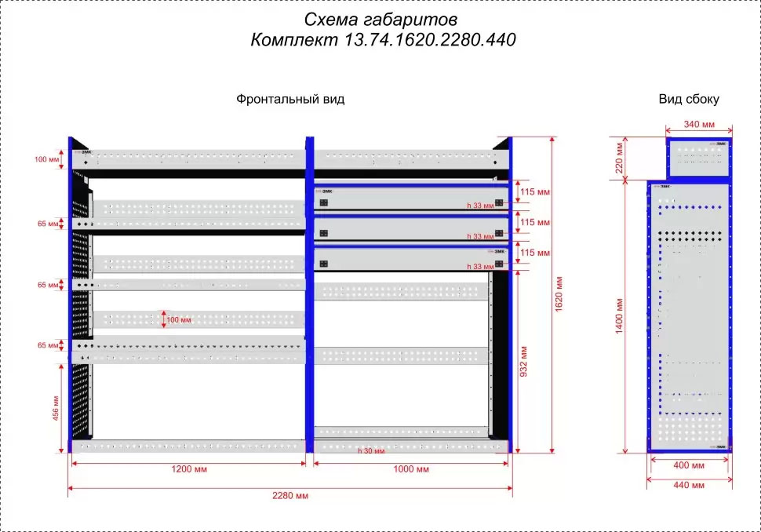761x532 pixels.
Task: Select the "Фронтальный вид" label
Action: tap(290, 100)
